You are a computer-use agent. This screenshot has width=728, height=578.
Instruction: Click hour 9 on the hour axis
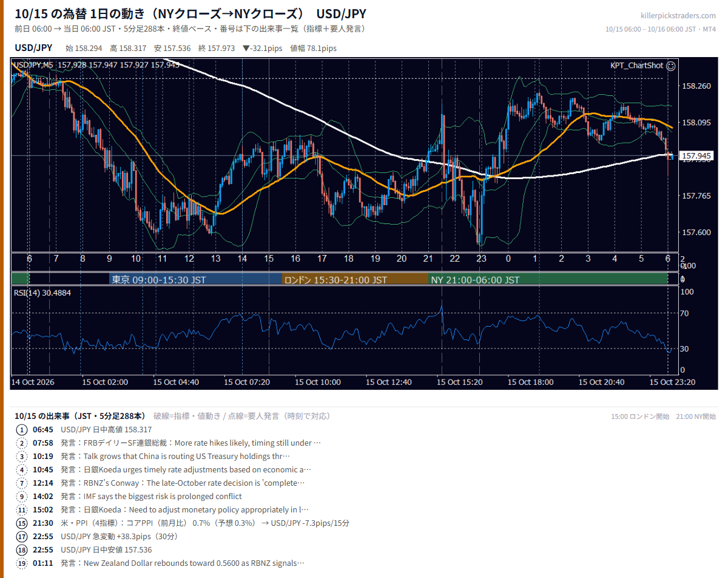(109, 259)
